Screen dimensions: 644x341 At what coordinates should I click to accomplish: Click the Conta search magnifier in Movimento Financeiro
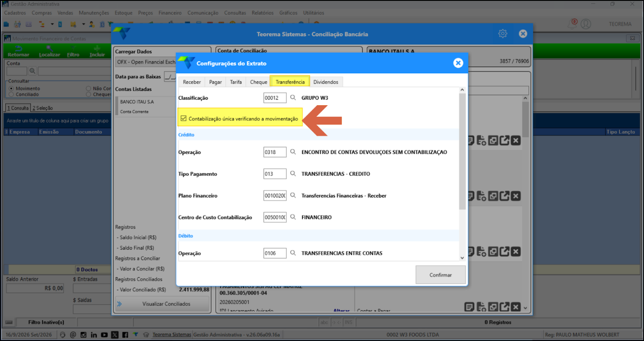[x=32, y=71]
